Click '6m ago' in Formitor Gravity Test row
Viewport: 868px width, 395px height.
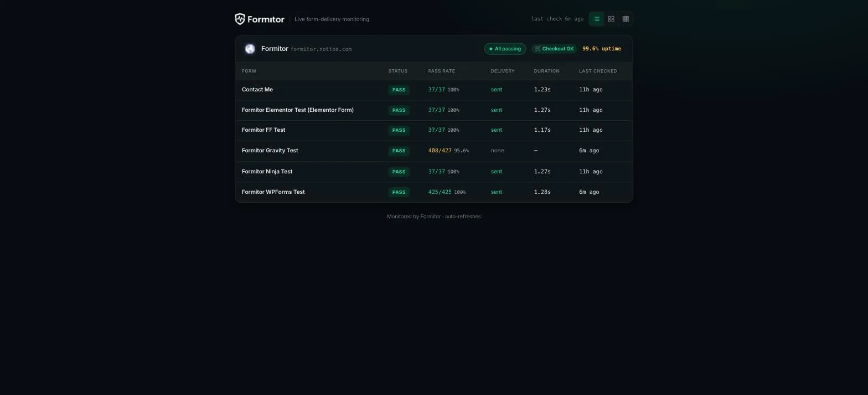click(589, 151)
